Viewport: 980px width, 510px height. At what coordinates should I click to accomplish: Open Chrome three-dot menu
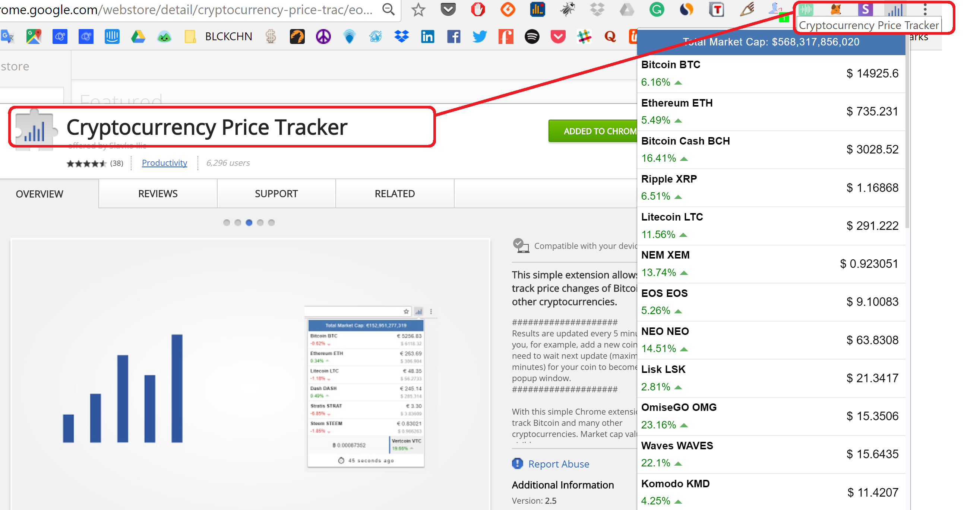925,10
